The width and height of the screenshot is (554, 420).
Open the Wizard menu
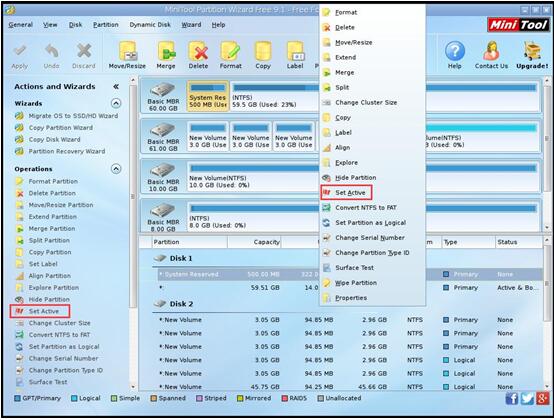[191, 25]
